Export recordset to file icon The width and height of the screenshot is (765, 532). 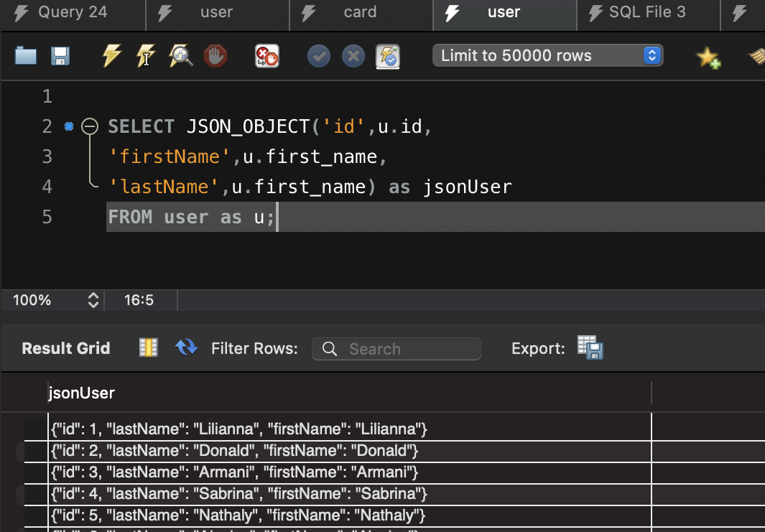point(590,347)
